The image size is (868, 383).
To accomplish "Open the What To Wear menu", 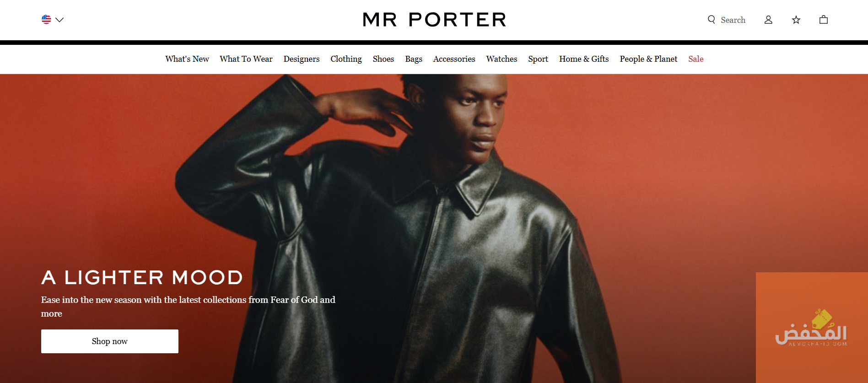I will click(x=246, y=59).
